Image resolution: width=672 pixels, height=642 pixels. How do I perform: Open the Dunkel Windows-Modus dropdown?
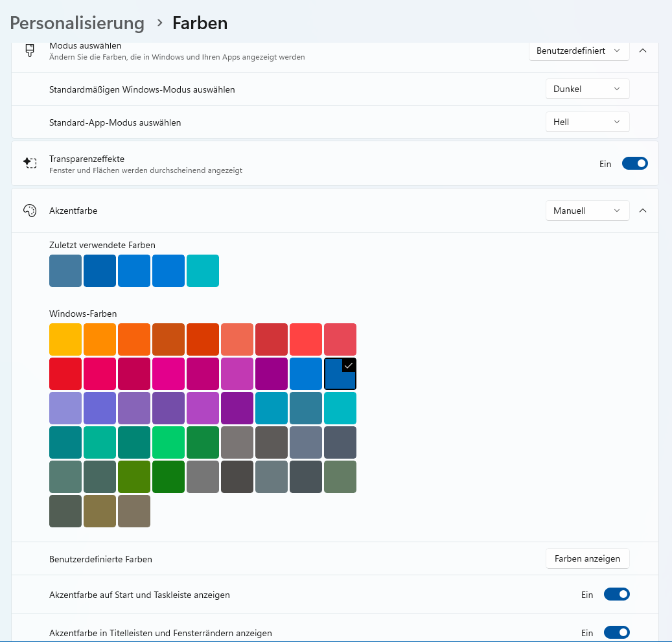587,89
